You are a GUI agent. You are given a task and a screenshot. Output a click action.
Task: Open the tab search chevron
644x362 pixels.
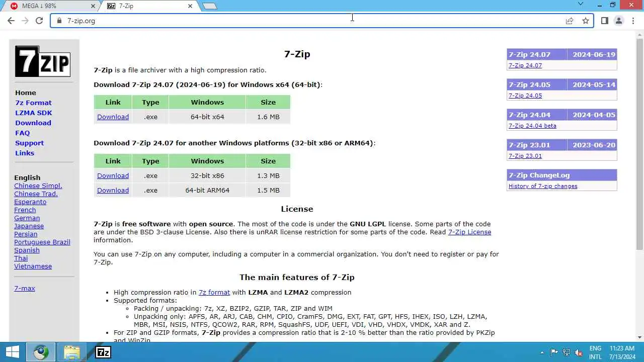(580, 4)
